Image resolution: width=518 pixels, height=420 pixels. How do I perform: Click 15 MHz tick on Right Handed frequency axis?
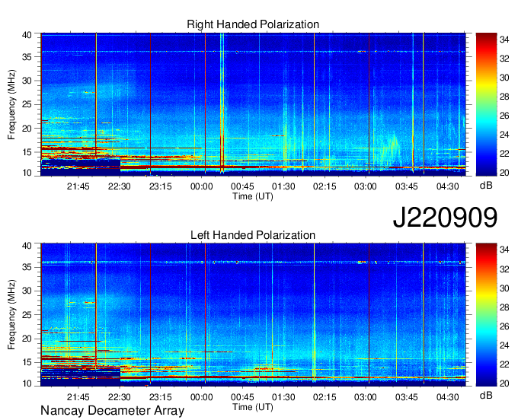pos(27,152)
